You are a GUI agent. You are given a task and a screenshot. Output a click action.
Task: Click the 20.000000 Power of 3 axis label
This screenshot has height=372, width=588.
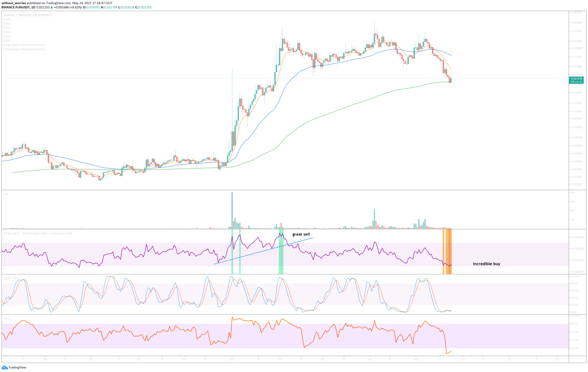pyautogui.click(x=577, y=272)
